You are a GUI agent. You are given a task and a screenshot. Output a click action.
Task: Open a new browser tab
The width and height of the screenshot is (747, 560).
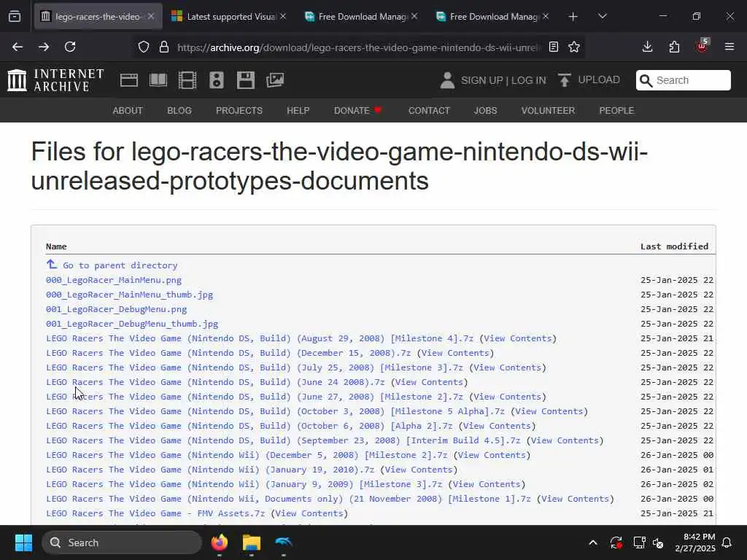point(573,17)
